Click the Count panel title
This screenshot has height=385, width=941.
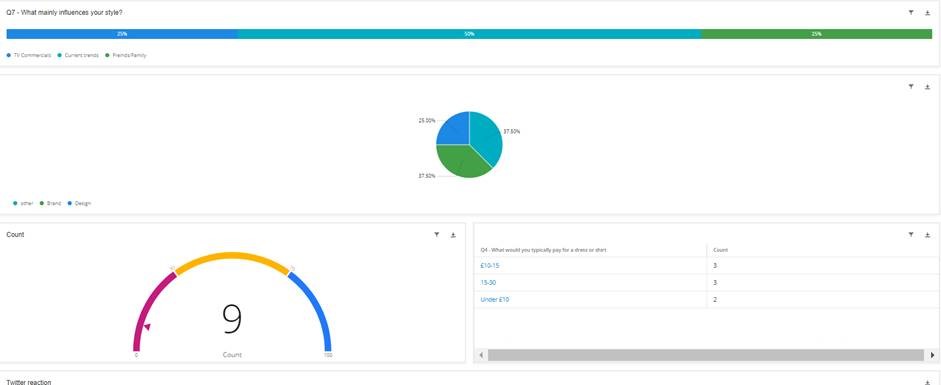click(x=15, y=235)
